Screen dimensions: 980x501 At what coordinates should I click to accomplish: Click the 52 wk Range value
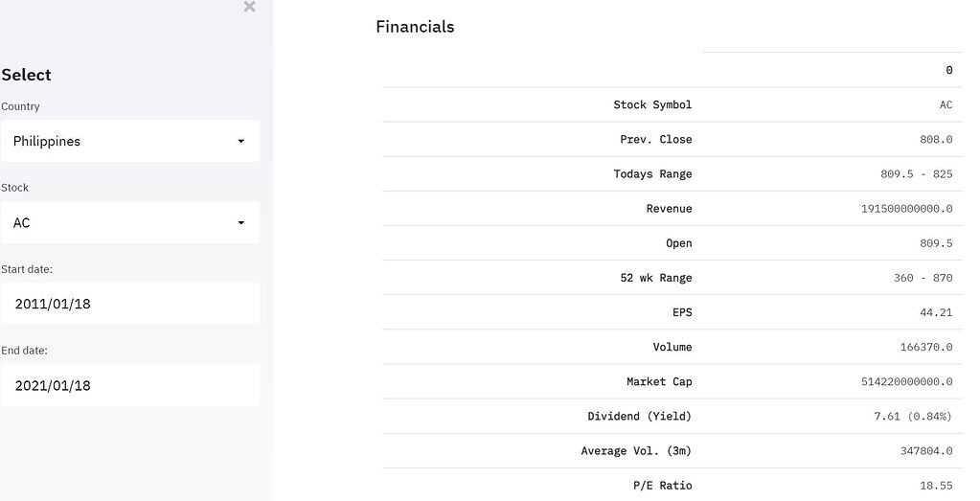tap(923, 278)
